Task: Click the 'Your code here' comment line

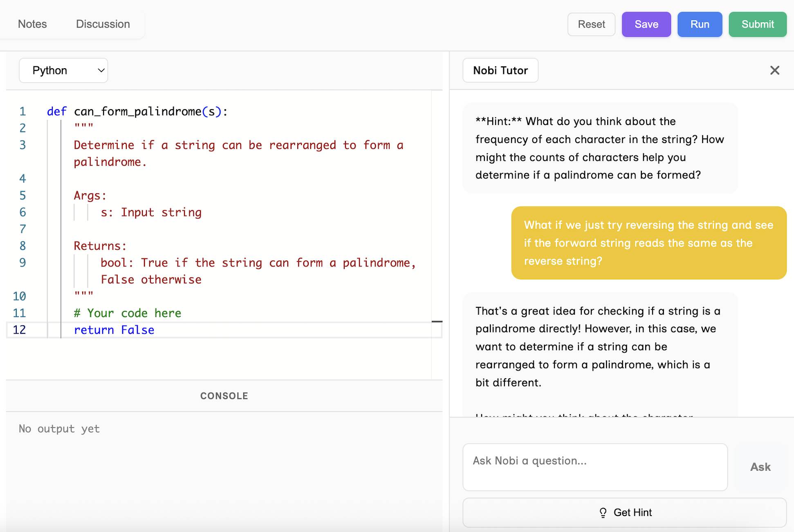Action: pos(127,313)
